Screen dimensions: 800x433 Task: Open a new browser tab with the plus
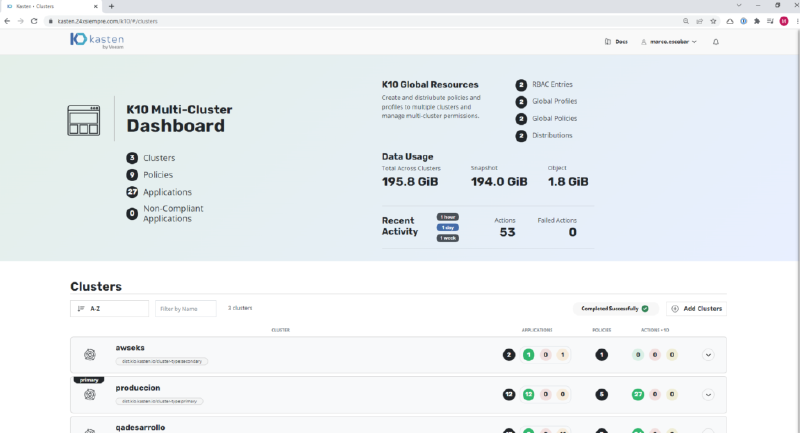(x=111, y=6)
